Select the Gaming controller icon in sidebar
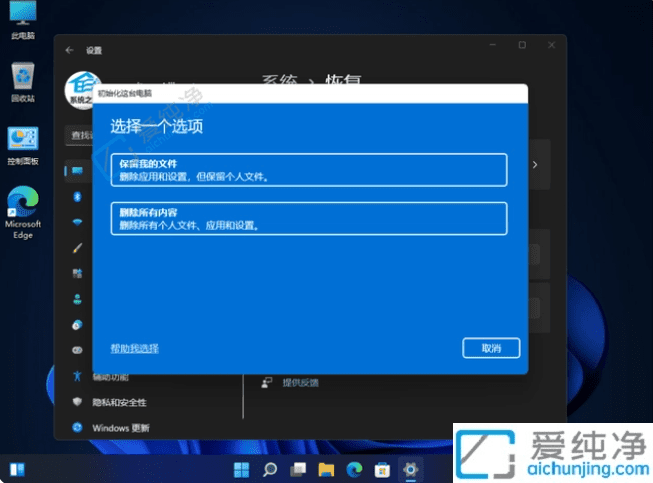653x483 pixels. pos(77,350)
